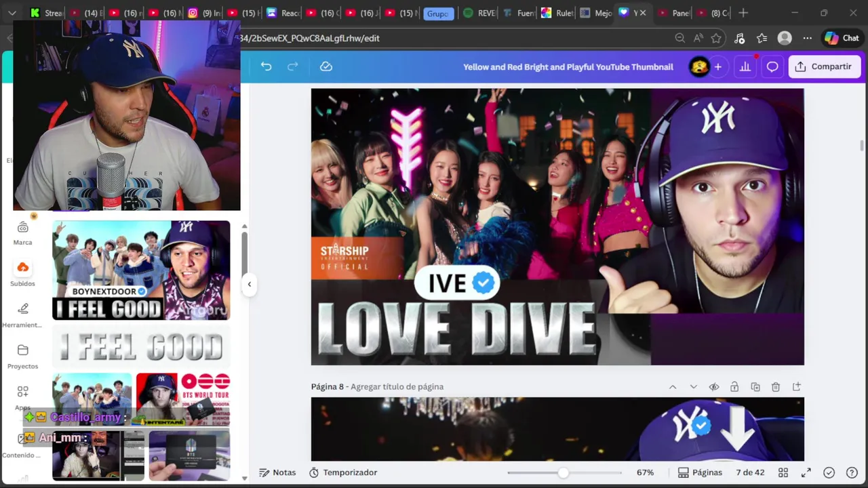Screen dimensions: 868x488
Task: Select the LOVE DIVE title on canvas
Action: pyautogui.click(x=456, y=329)
